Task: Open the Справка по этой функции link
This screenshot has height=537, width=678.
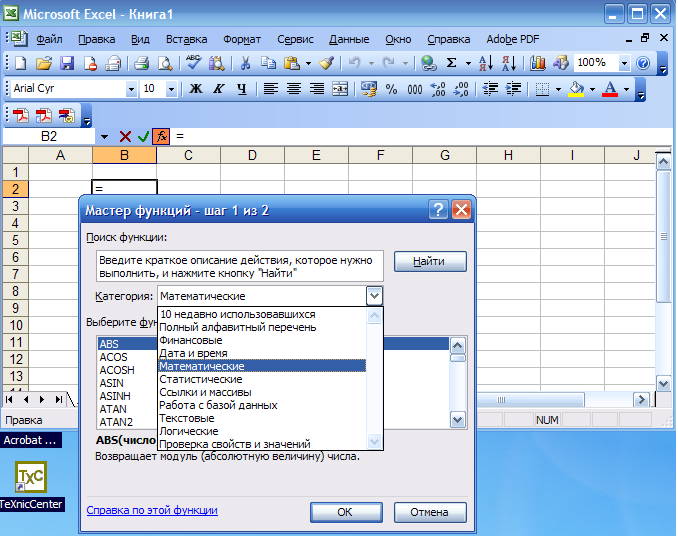Action: [x=152, y=510]
